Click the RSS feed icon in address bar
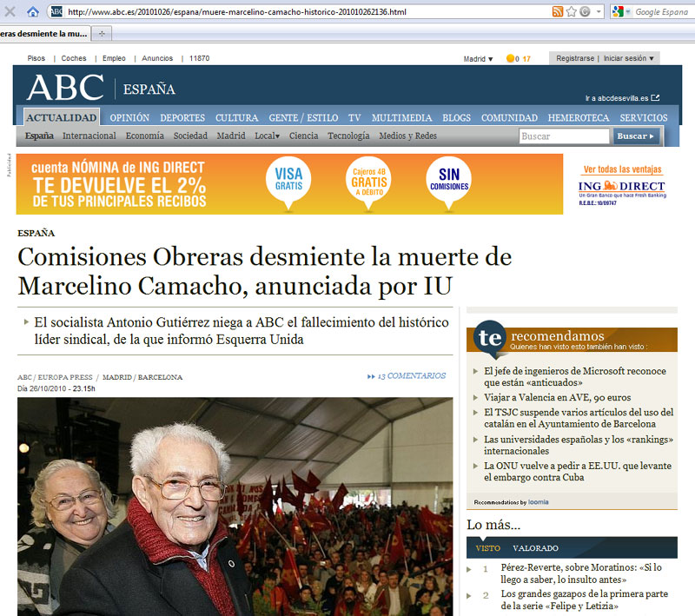695x616 pixels. tap(558, 12)
